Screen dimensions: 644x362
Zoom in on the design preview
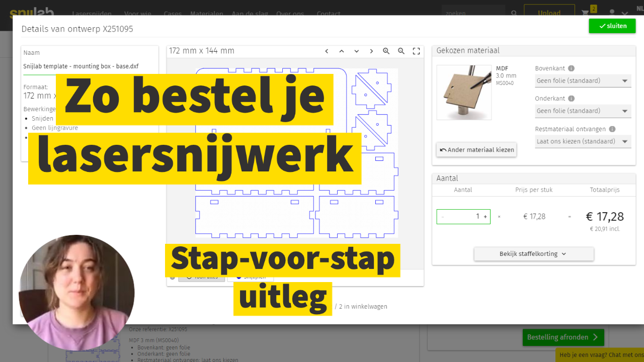386,51
